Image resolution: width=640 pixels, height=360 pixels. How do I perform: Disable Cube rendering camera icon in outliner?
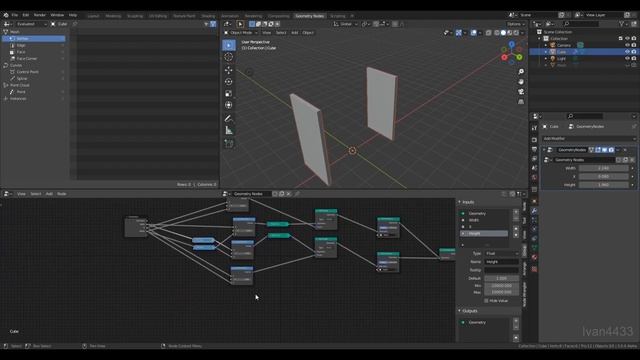tap(633, 52)
